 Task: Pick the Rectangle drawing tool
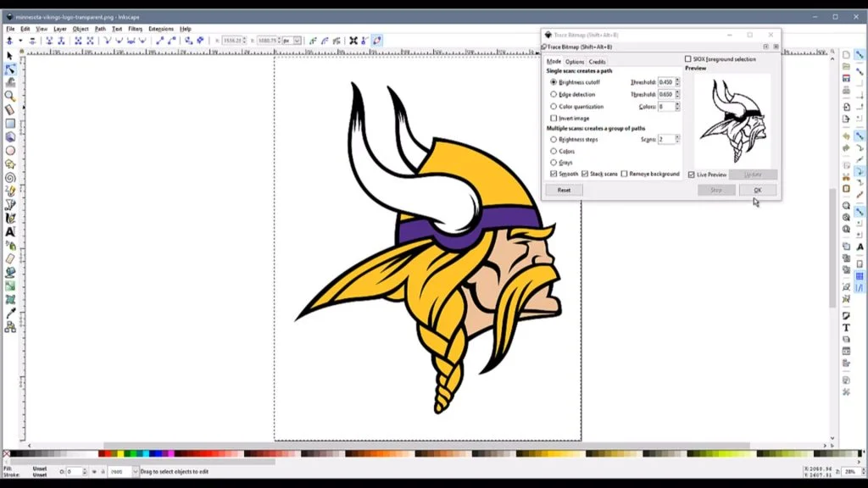click(10, 123)
